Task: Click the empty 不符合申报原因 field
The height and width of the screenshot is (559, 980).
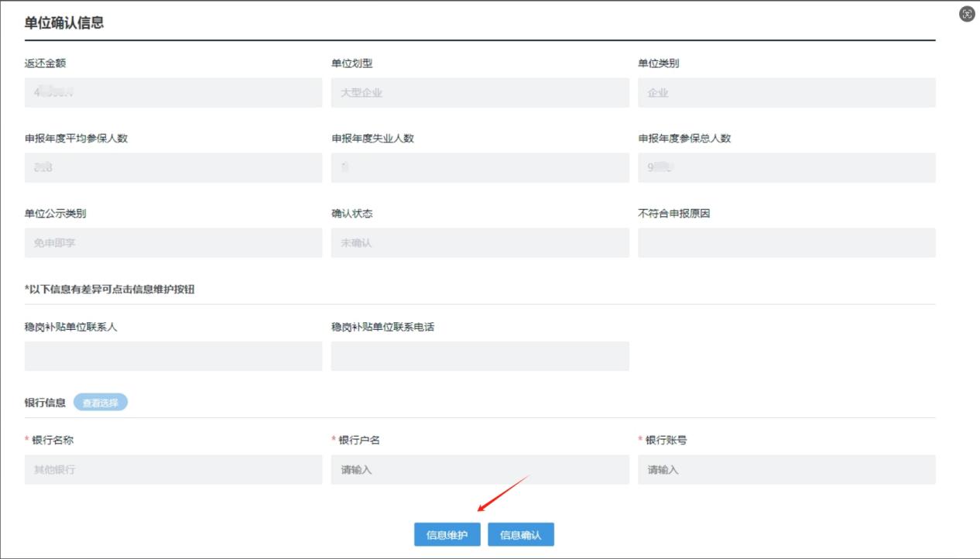Action: coord(786,243)
